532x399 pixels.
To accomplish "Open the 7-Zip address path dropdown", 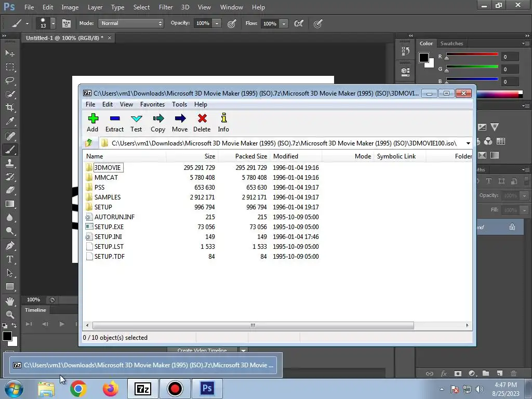I will (468, 143).
